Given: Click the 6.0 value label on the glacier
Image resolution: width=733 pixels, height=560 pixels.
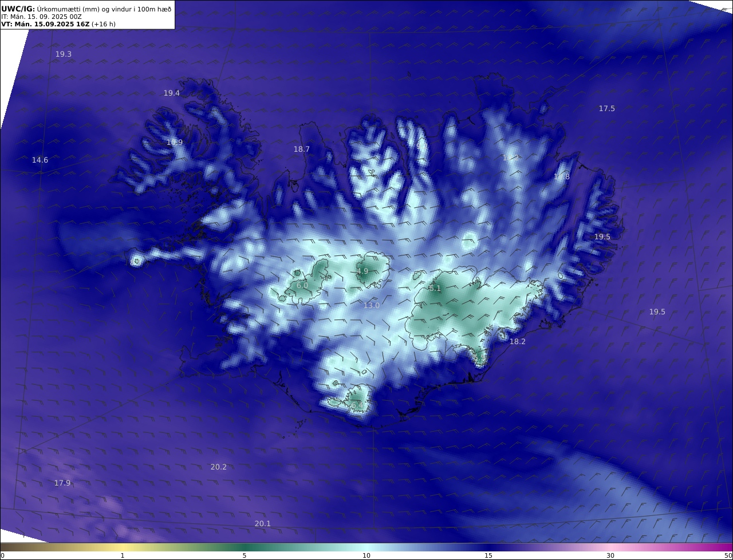Looking at the screenshot, I should pyautogui.click(x=302, y=285).
